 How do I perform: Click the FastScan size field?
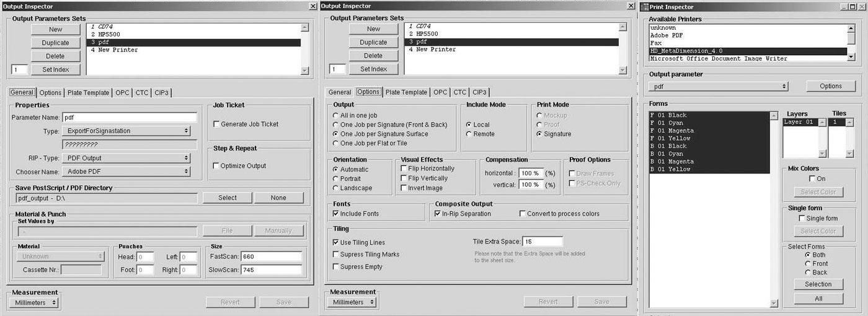pyautogui.click(x=272, y=257)
